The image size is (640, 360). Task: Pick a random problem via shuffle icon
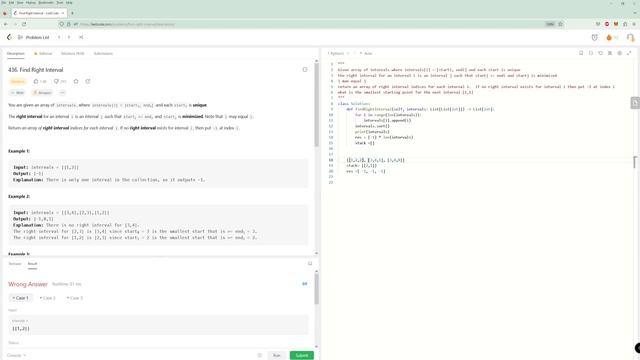[x=81, y=37]
